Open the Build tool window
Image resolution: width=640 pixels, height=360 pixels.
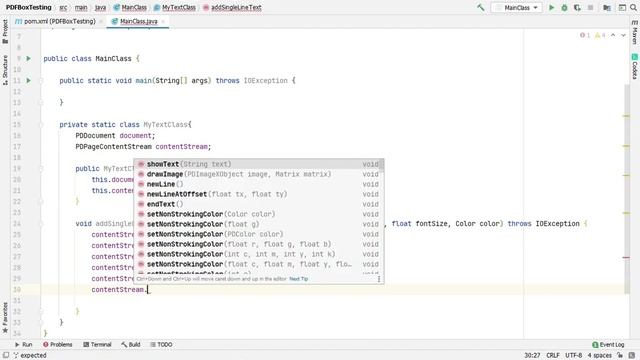pyautogui.click(x=131, y=344)
